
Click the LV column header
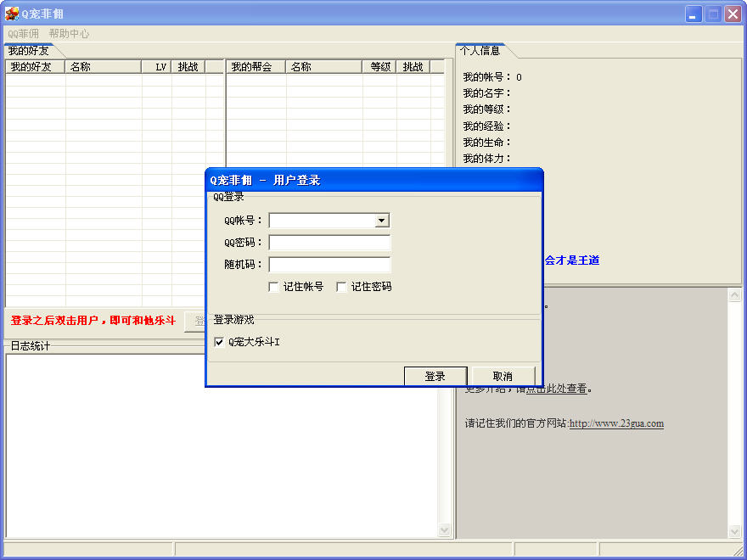156,67
